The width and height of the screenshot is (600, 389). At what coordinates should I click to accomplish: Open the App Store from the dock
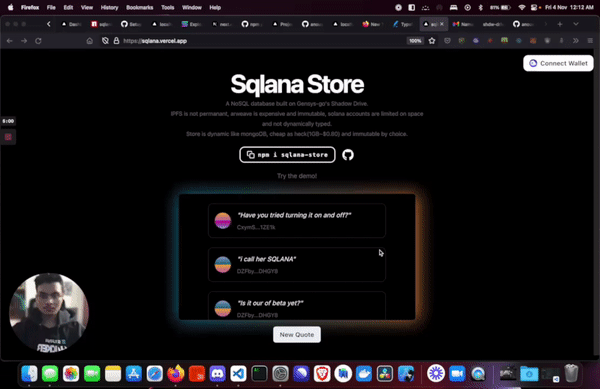coord(134,374)
